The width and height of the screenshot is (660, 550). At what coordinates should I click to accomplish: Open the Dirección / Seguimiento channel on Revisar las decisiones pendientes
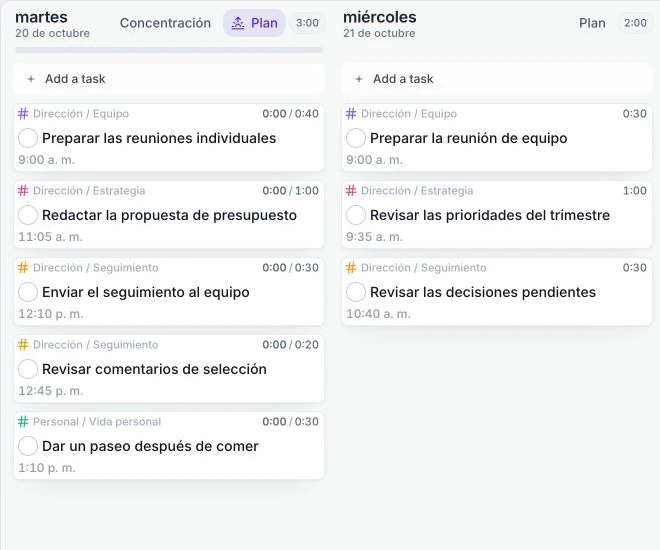coord(423,268)
